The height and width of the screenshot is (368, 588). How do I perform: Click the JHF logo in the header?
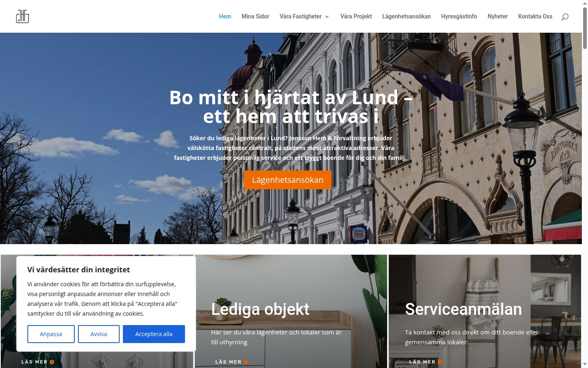click(22, 16)
